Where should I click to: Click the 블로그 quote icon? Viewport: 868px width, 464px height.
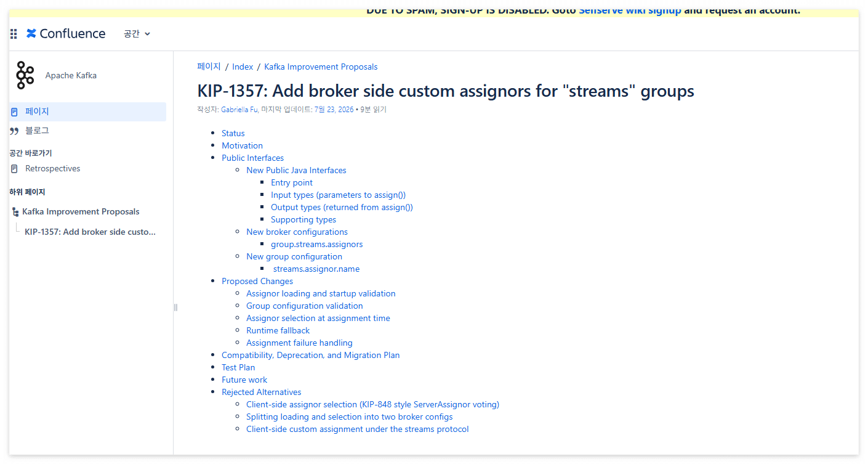pos(14,131)
